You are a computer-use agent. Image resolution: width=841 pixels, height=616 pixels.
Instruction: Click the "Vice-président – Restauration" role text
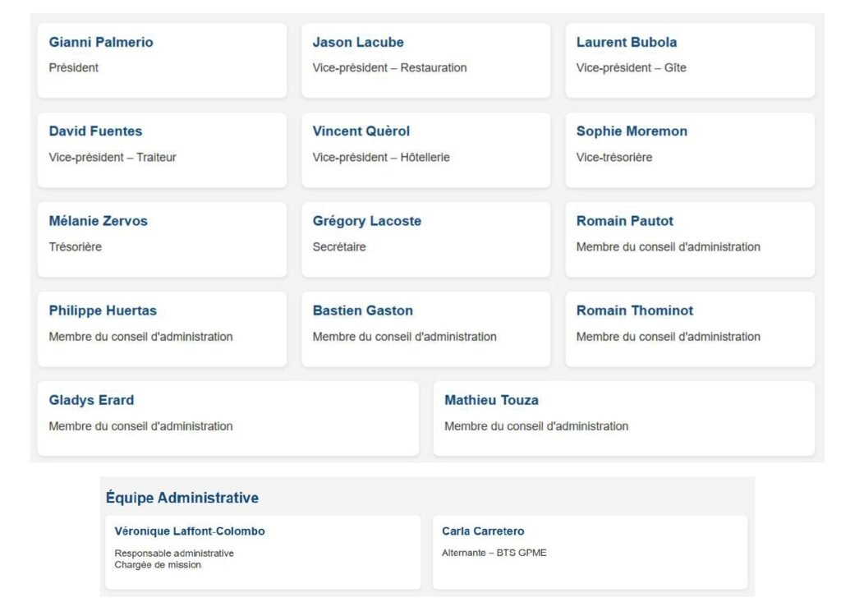pos(389,68)
